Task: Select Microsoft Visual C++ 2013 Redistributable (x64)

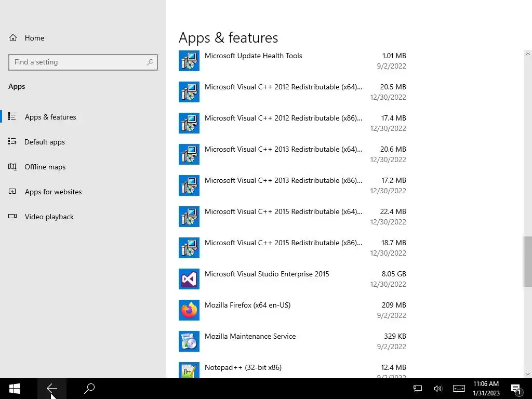Action: 292,154
